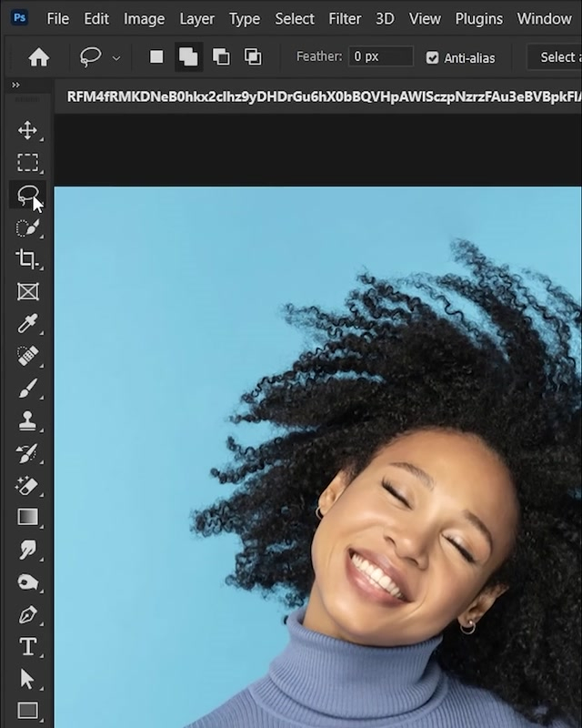Pick the Eyedropper tool
This screenshot has width=582, height=728.
point(27,324)
